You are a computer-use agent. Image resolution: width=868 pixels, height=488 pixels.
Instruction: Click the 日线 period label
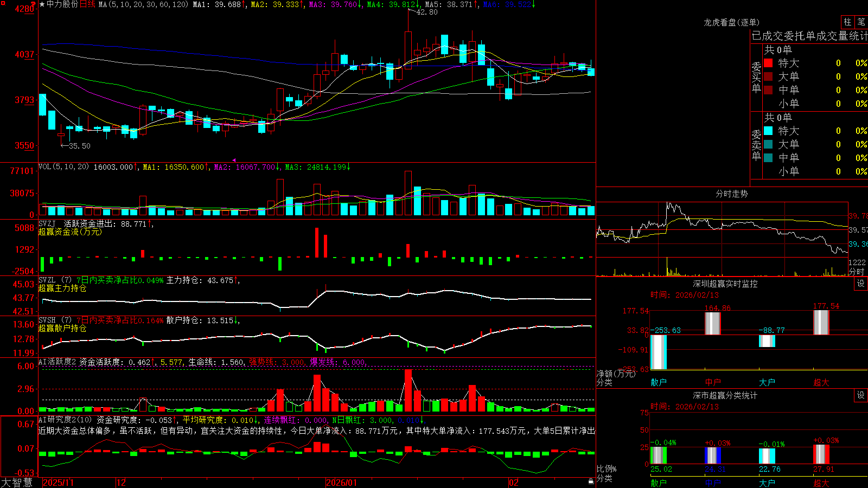[87, 4]
